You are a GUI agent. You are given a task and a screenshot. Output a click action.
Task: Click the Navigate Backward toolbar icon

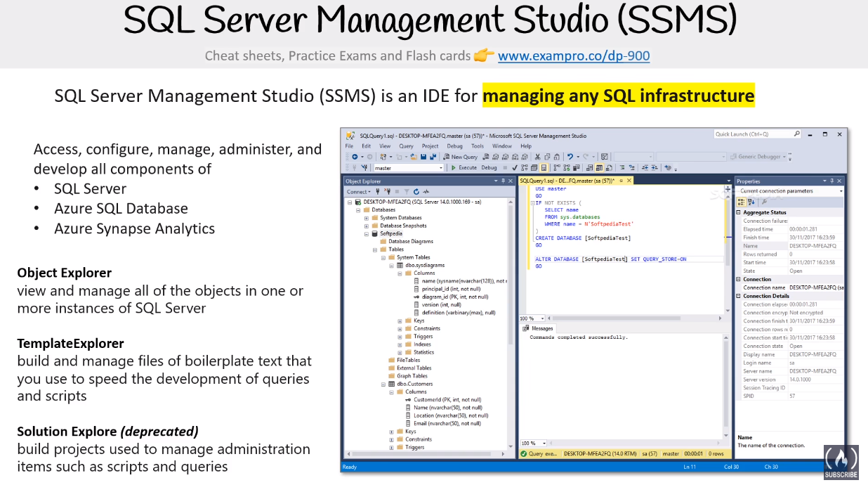355,157
